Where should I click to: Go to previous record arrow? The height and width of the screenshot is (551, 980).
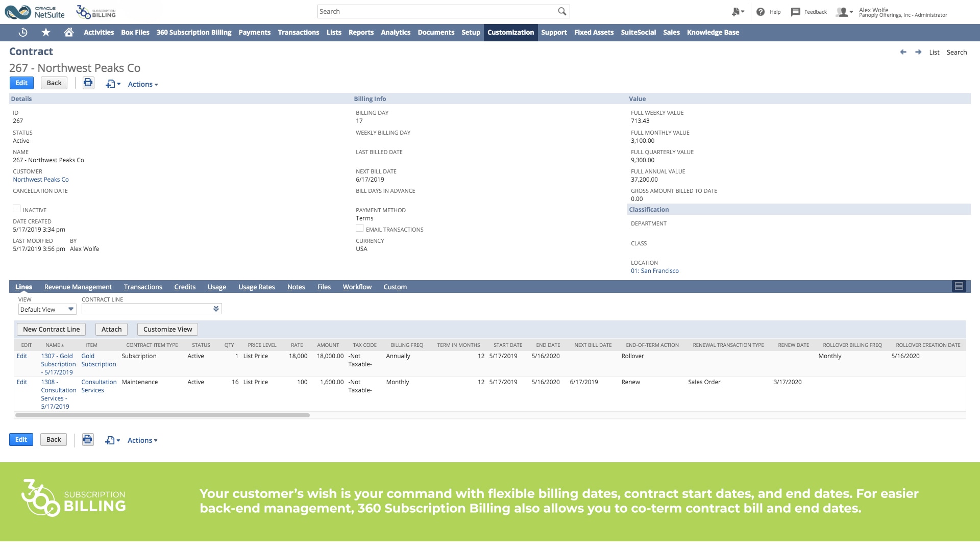tap(903, 52)
